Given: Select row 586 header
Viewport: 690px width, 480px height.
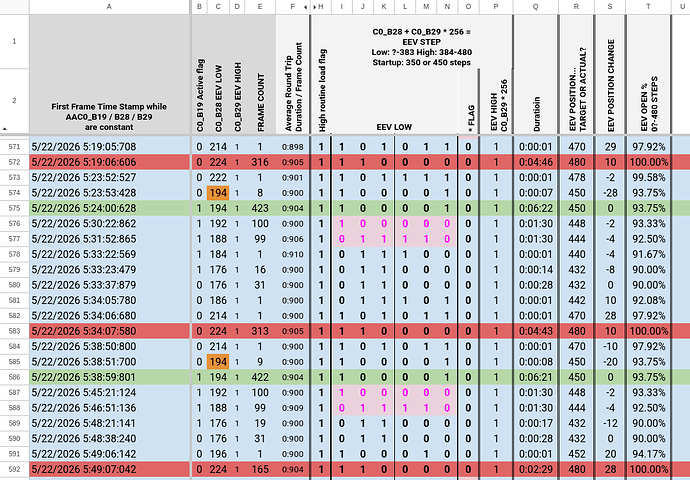Looking at the screenshot, I should 15,377.
